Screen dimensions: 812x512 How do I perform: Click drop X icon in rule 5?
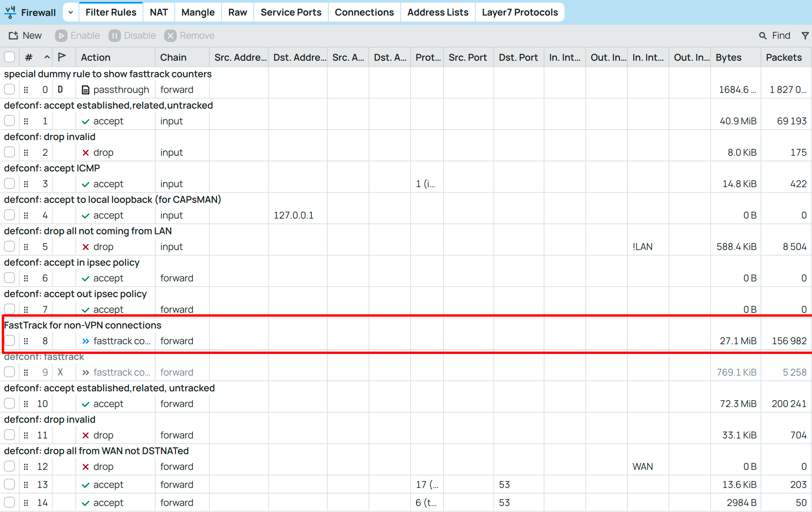click(x=85, y=247)
